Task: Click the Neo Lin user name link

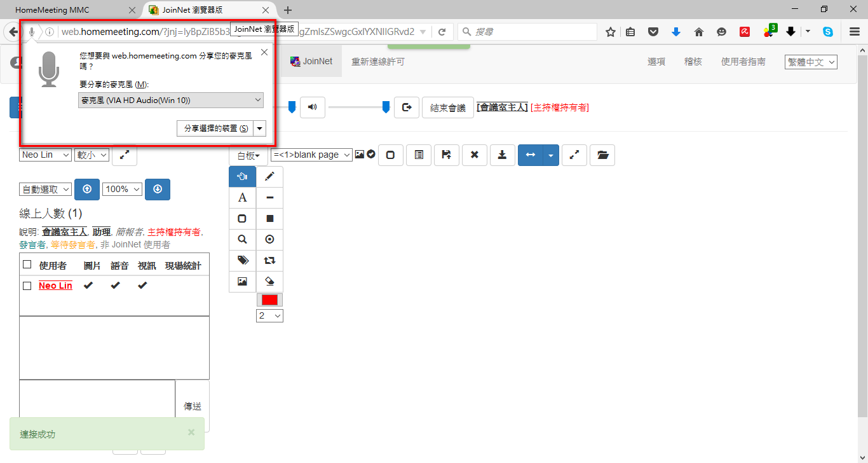Action: click(x=55, y=286)
